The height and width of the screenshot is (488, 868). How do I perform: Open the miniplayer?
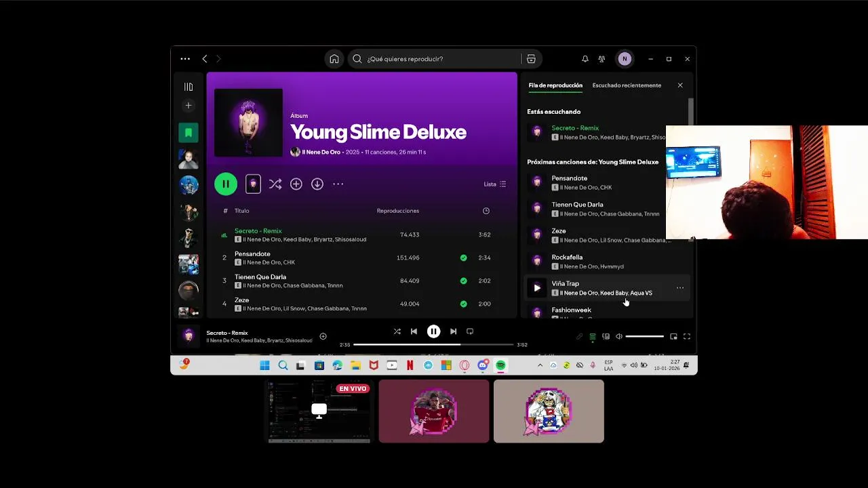tap(673, 336)
